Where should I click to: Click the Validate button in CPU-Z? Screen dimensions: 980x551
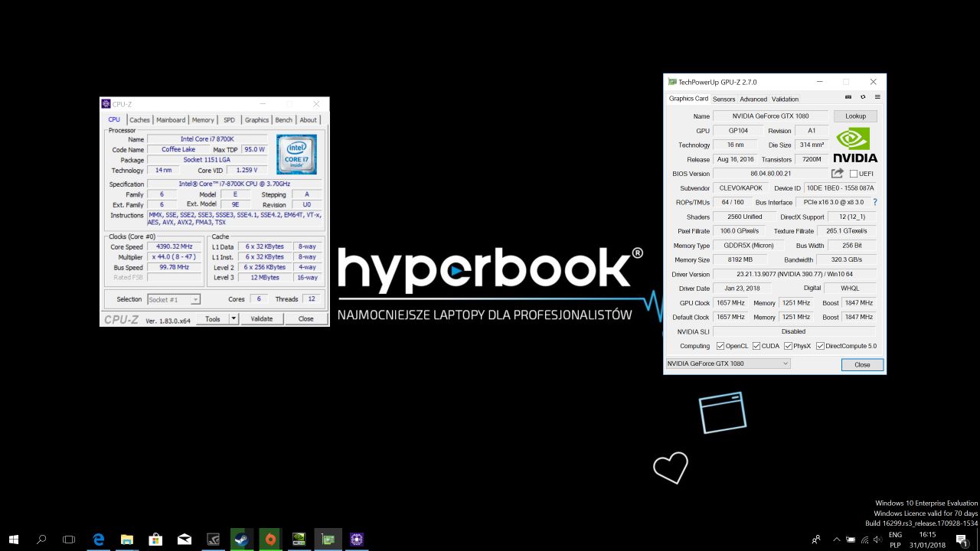click(262, 318)
